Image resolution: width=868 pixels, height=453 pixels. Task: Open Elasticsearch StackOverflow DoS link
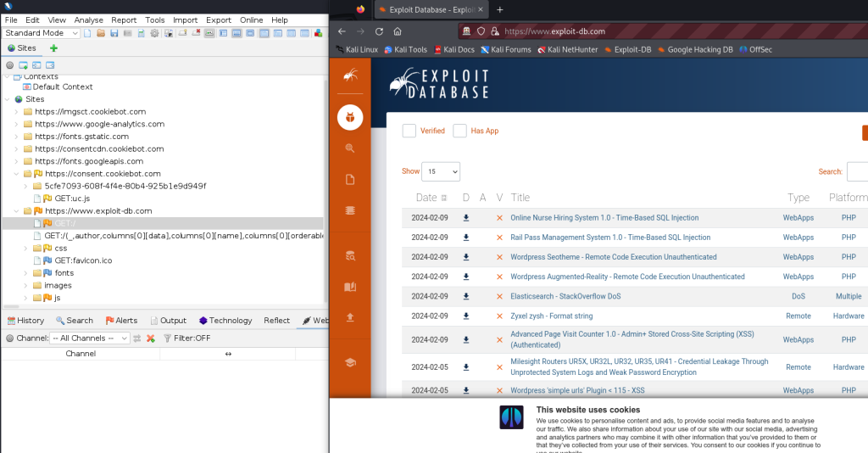tap(565, 296)
